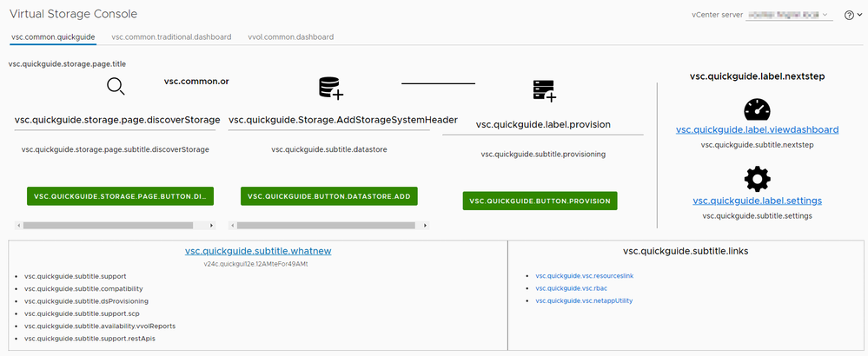
Task: Open the vsc.quickguide.label.viewdashboard link
Action: pyautogui.click(x=757, y=130)
